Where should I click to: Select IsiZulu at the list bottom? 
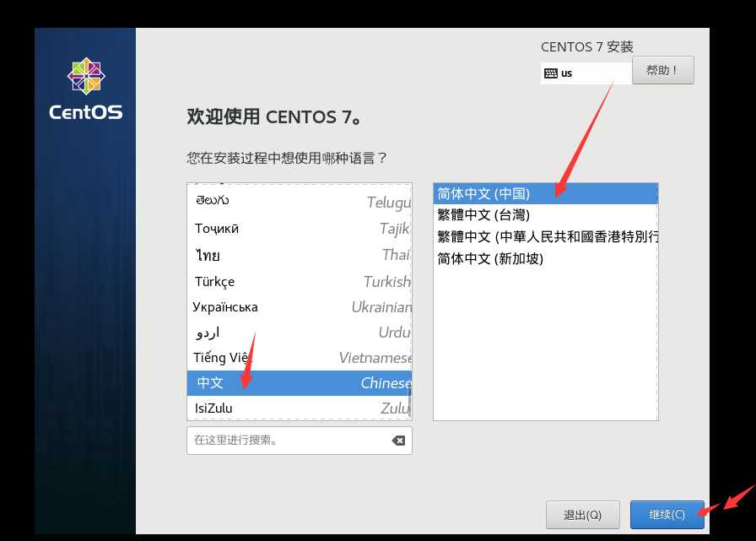[x=253, y=408]
